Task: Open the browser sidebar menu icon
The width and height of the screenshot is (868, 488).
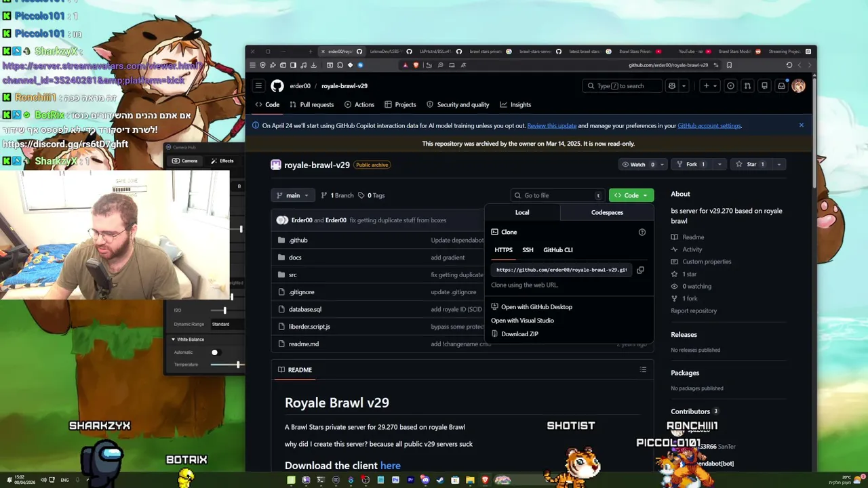Action: click(x=252, y=65)
